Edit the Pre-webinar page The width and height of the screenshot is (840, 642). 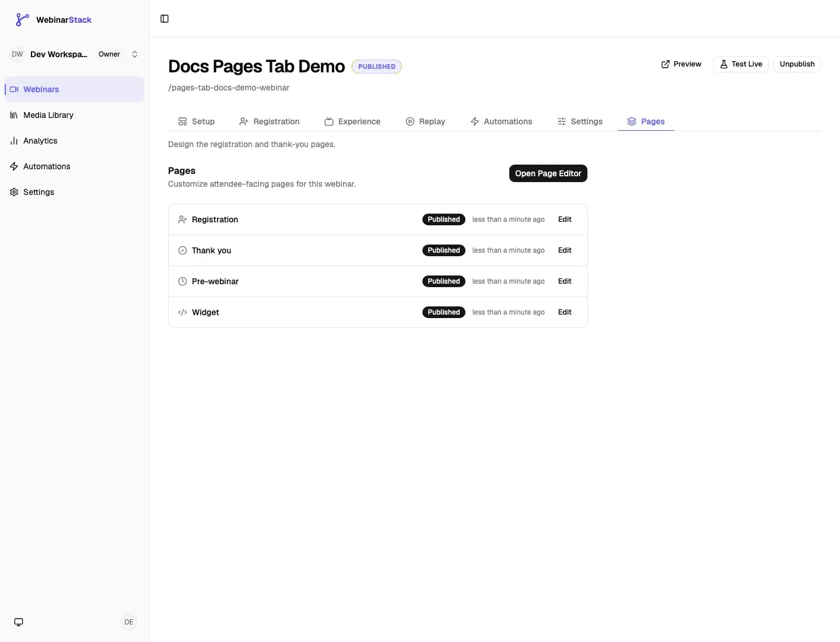click(565, 281)
